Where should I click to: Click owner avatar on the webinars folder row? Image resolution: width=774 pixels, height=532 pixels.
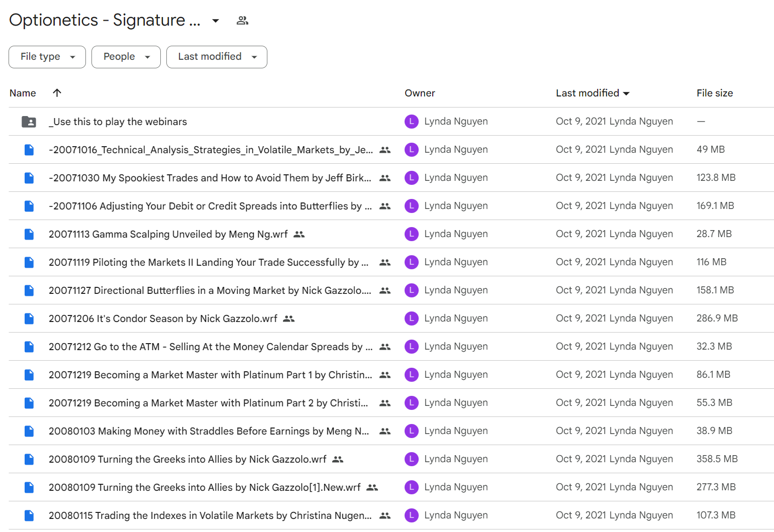(x=412, y=122)
